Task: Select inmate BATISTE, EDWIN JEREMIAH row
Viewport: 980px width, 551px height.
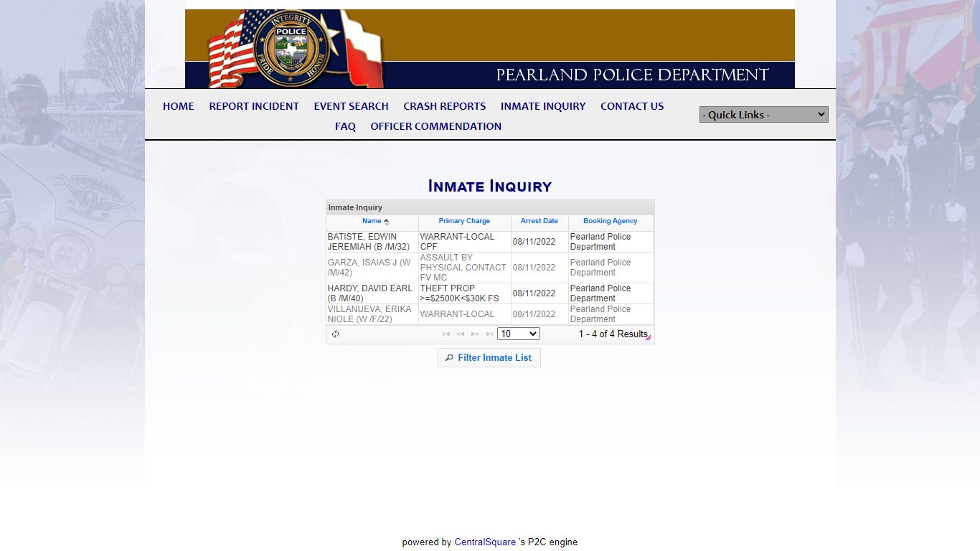Action: pyautogui.click(x=489, y=242)
